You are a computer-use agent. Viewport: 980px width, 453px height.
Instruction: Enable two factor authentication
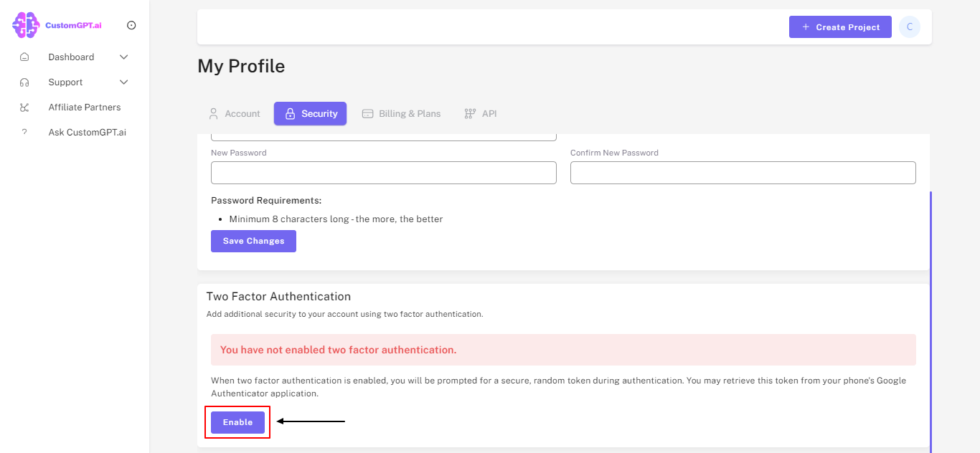pos(237,422)
